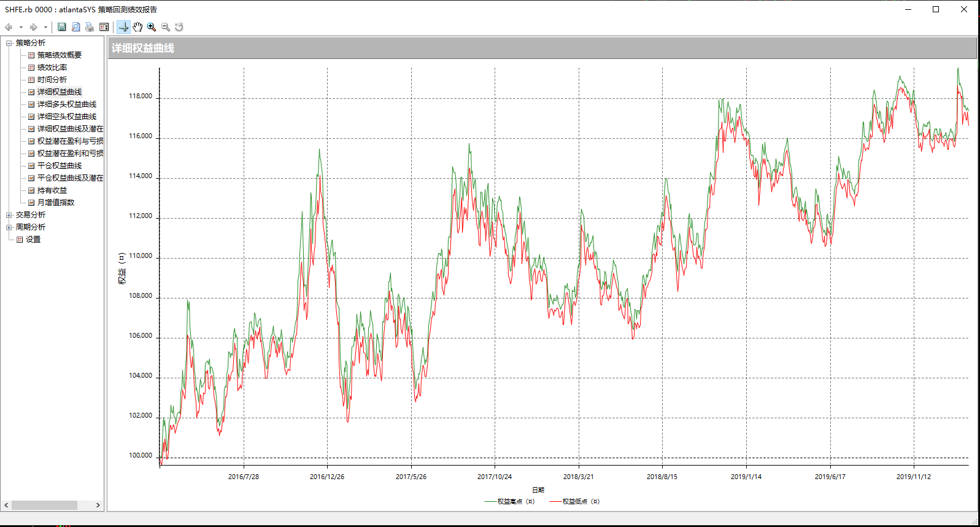The image size is (980, 527).
Task: Click the 2016/12/26 date axis label
Action: coord(327,477)
